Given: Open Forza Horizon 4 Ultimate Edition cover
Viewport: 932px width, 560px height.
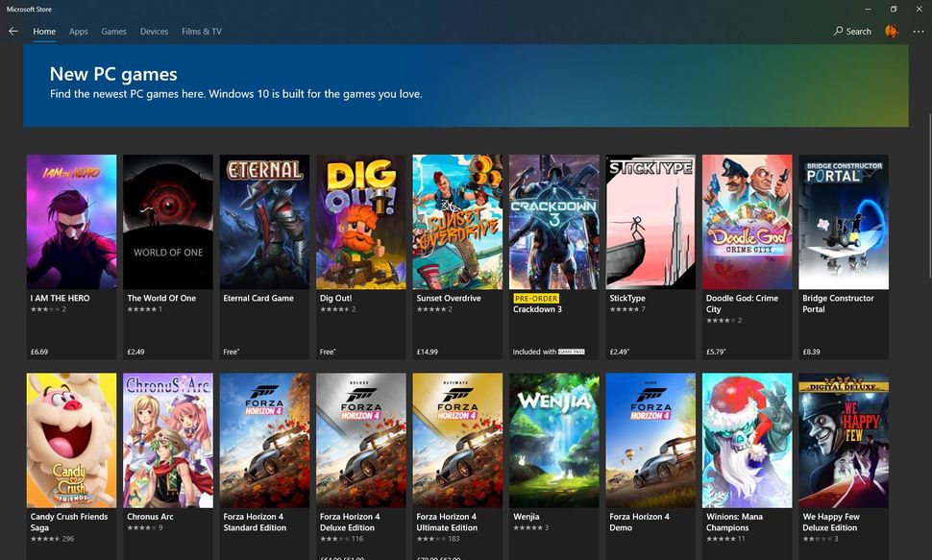Looking at the screenshot, I should pyautogui.click(x=457, y=441).
